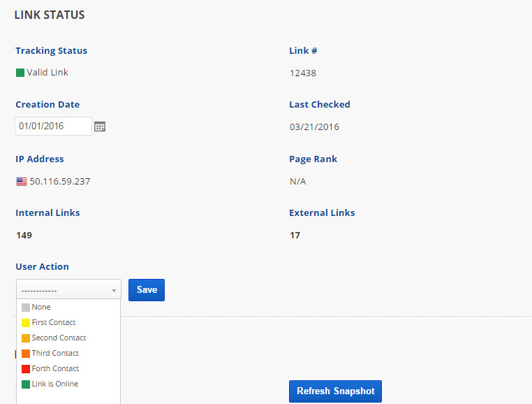Click the Refresh Snapshot button
The image size is (532, 404).
(x=335, y=391)
